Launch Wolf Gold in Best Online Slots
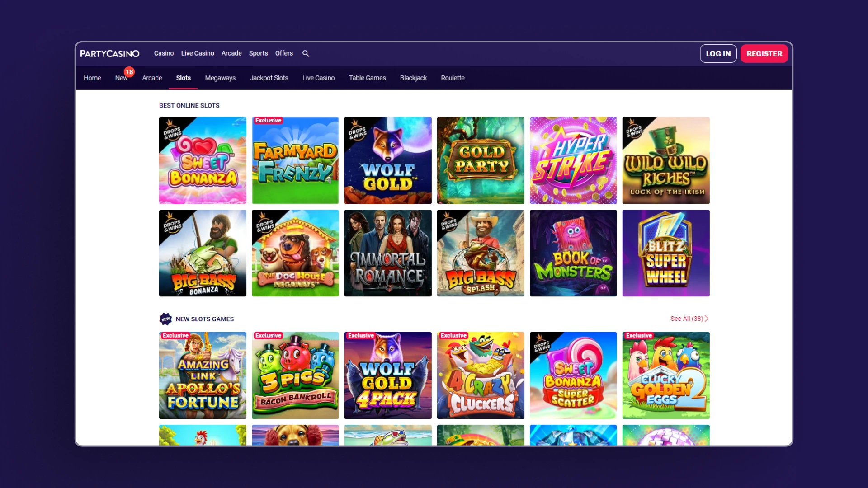This screenshot has height=488, width=868. pyautogui.click(x=388, y=160)
